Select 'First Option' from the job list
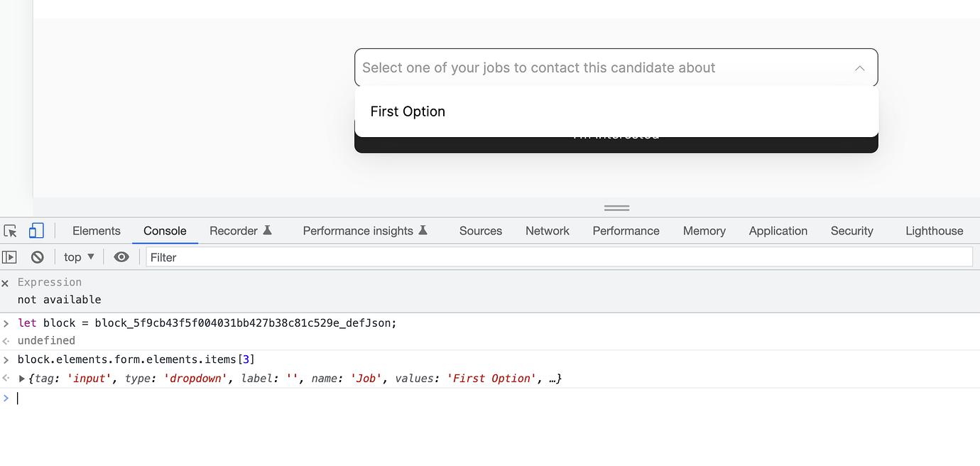This screenshot has height=466, width=980. pyautogui.click(x=407, y=111)
